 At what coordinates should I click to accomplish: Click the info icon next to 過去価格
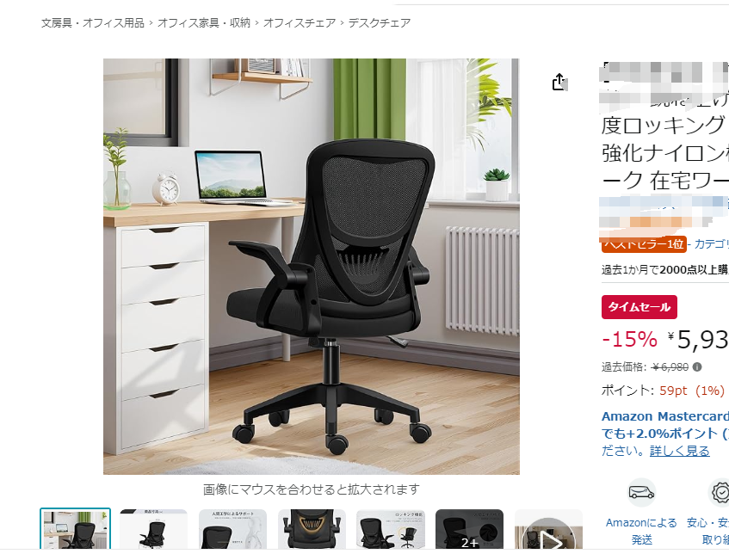(697, 367)
